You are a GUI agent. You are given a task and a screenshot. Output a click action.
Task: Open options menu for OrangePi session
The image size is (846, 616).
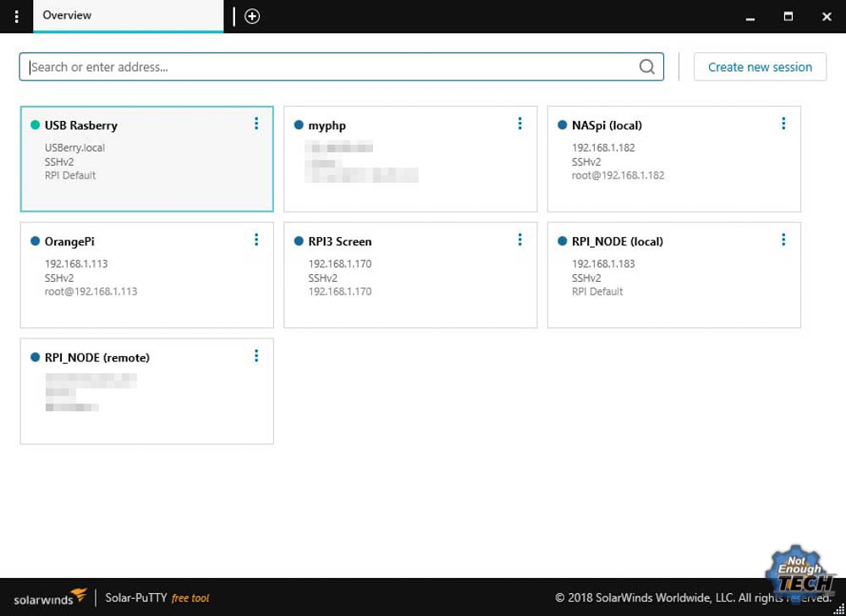pos(256,239)
